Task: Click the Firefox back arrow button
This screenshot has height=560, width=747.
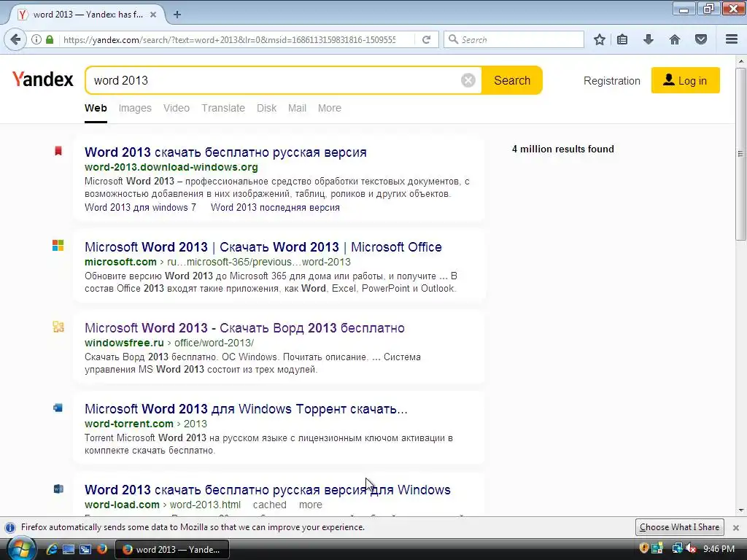Action: tap(15, 39)
